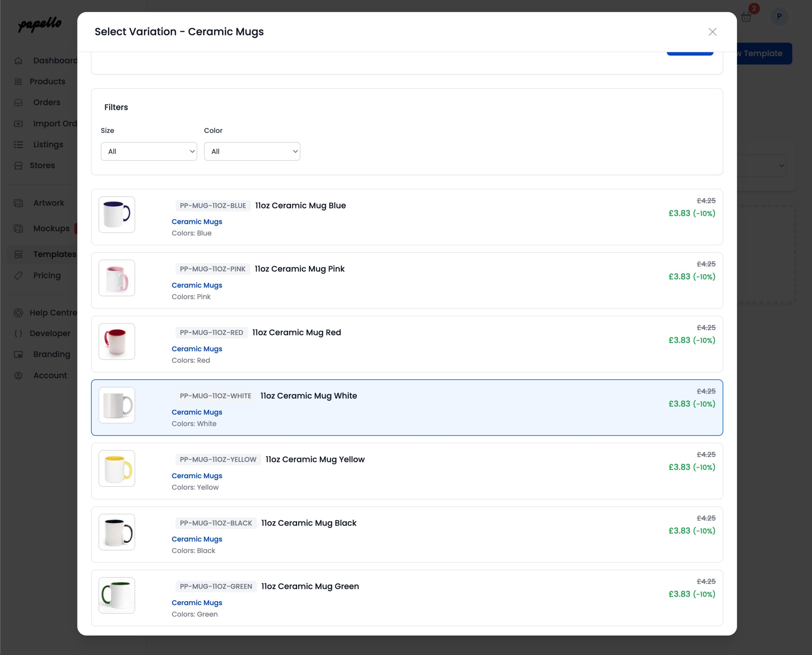Choose 11oz Ceramic Mug Black variation
The width and height of the screenshot is (812, 655).
[309, 523]
